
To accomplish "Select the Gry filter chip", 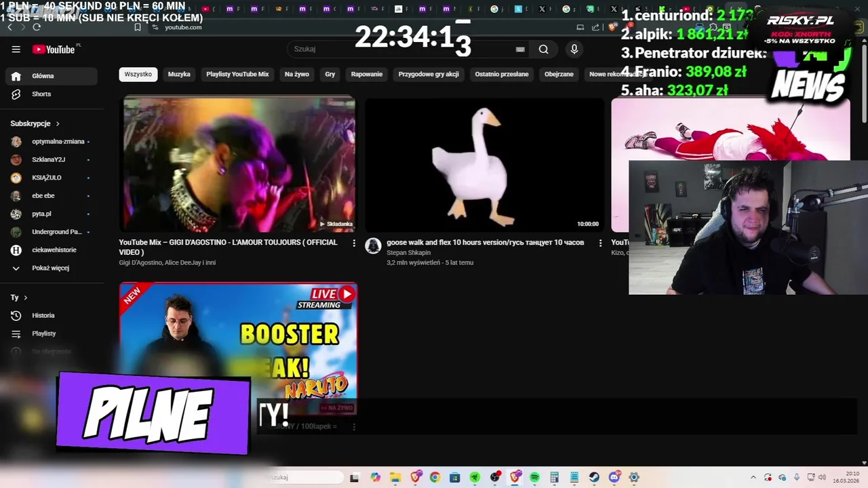I will 330,74.
